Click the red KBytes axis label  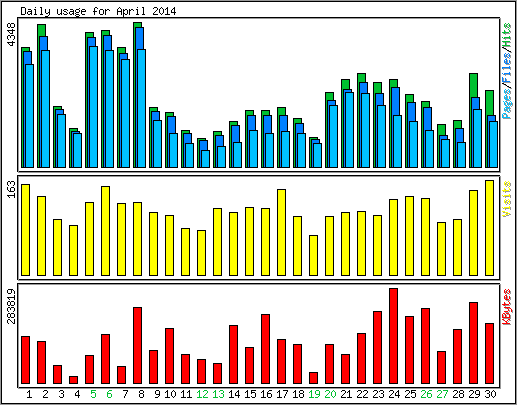[507, 307]
